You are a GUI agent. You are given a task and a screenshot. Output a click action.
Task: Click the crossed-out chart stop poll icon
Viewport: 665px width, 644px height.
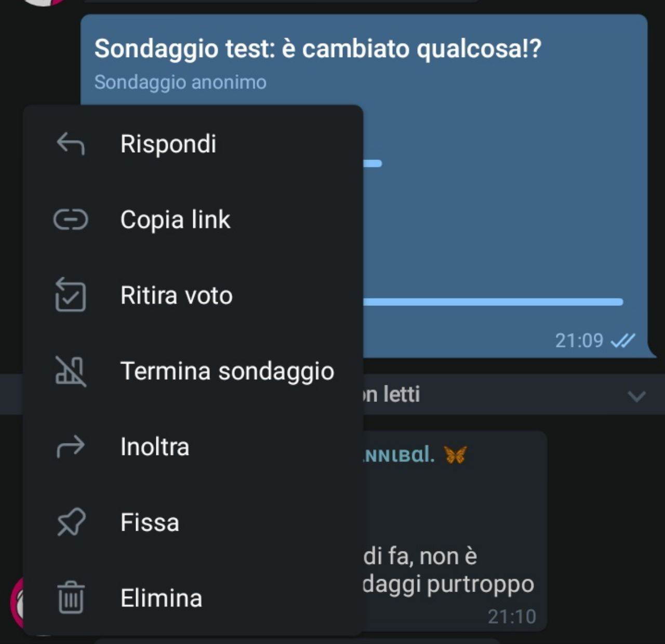[71, 371]
